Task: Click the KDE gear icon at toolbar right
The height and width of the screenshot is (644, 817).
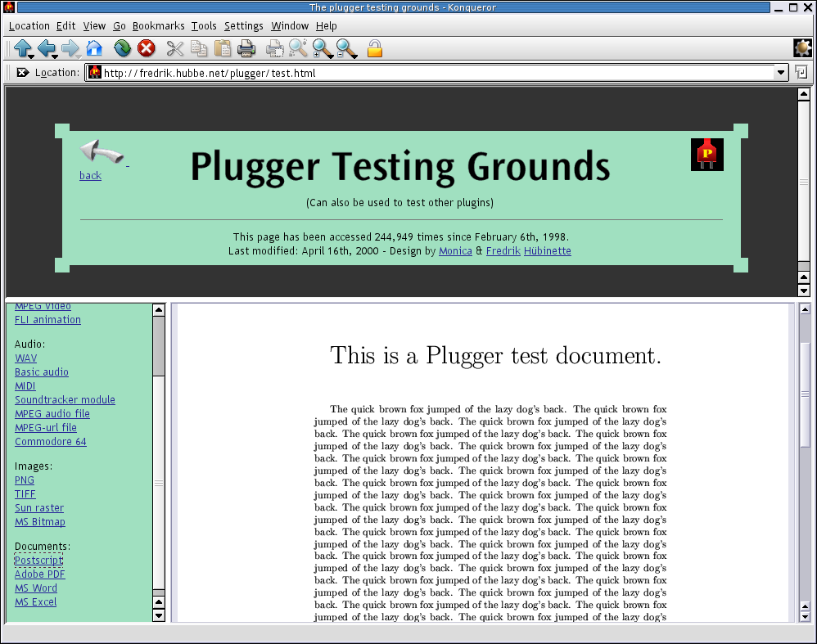Action: pos(802,48)
